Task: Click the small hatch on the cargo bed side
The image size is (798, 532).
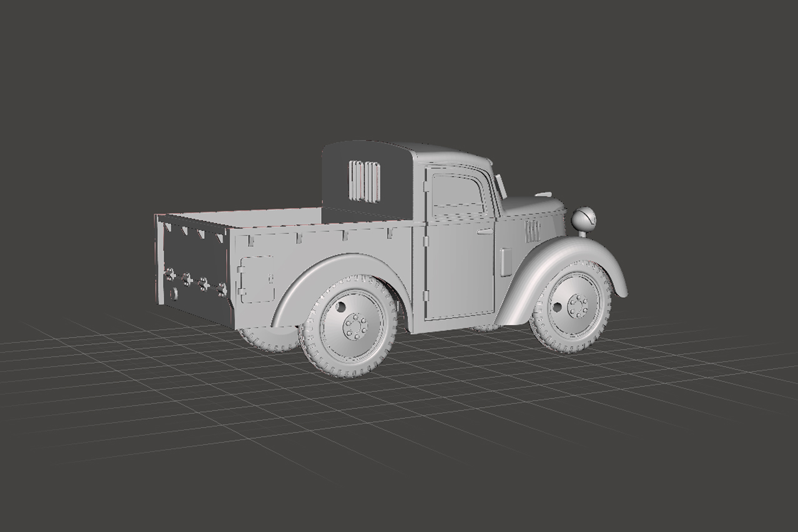Action: 256,279
